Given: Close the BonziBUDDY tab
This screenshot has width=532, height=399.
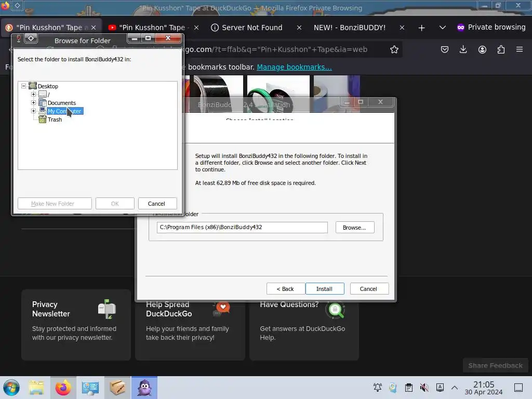Looking at the screenshot, I should (402, 28).
